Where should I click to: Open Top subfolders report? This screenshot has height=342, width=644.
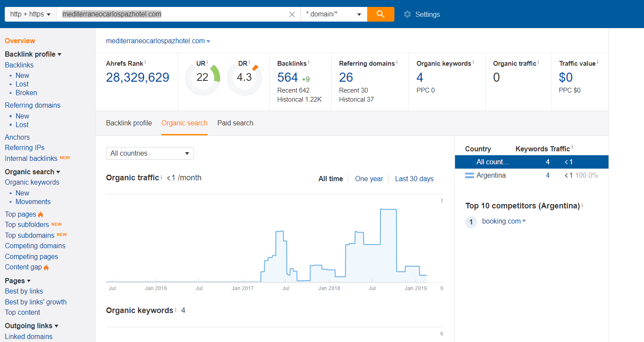(27, 225)
